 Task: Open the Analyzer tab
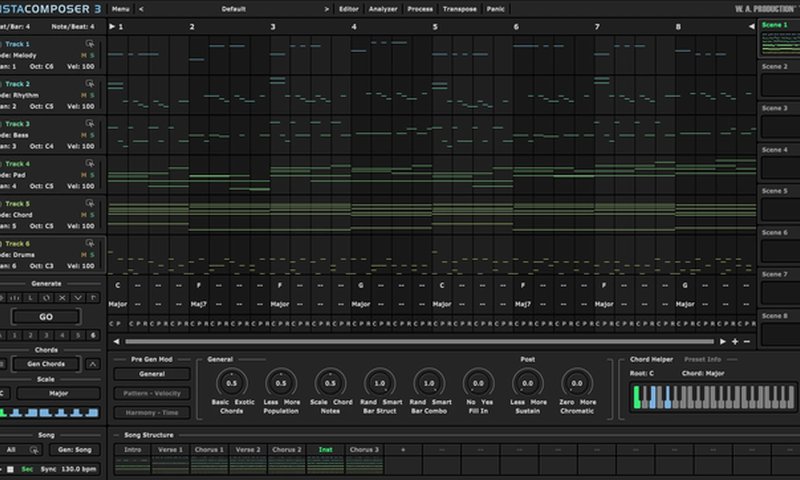pyautogui.click(x=382, y=8)
